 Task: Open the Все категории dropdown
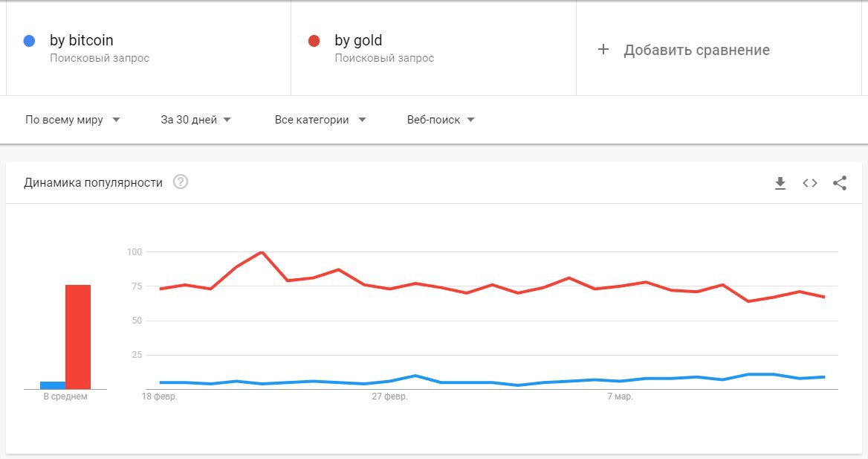(320, 120)
